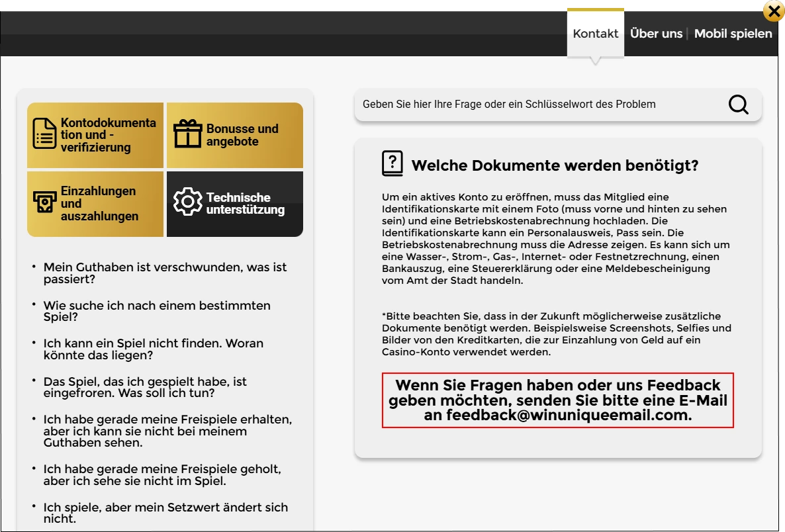Select Mobil spielen in the top bar

[733, 33]
